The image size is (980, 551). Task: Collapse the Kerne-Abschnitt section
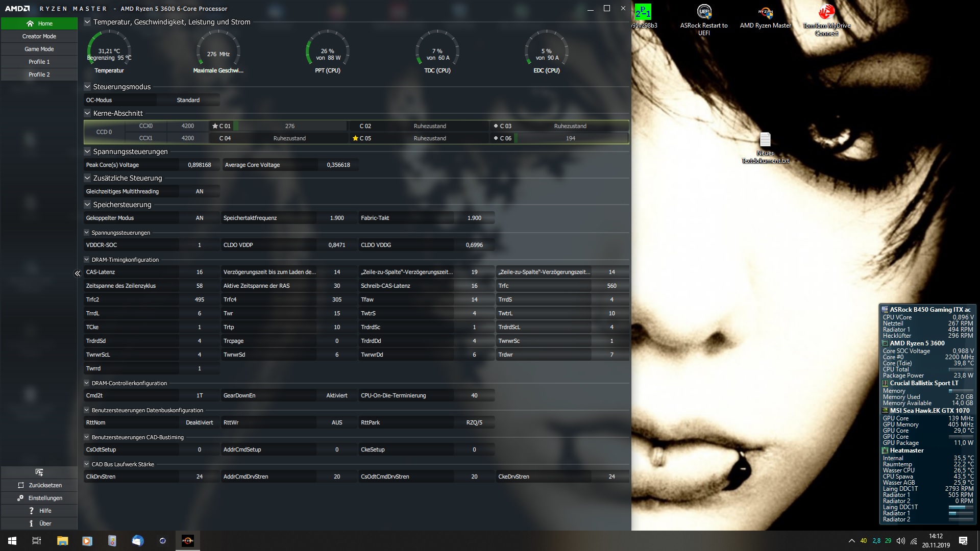[x=87, y=113]
